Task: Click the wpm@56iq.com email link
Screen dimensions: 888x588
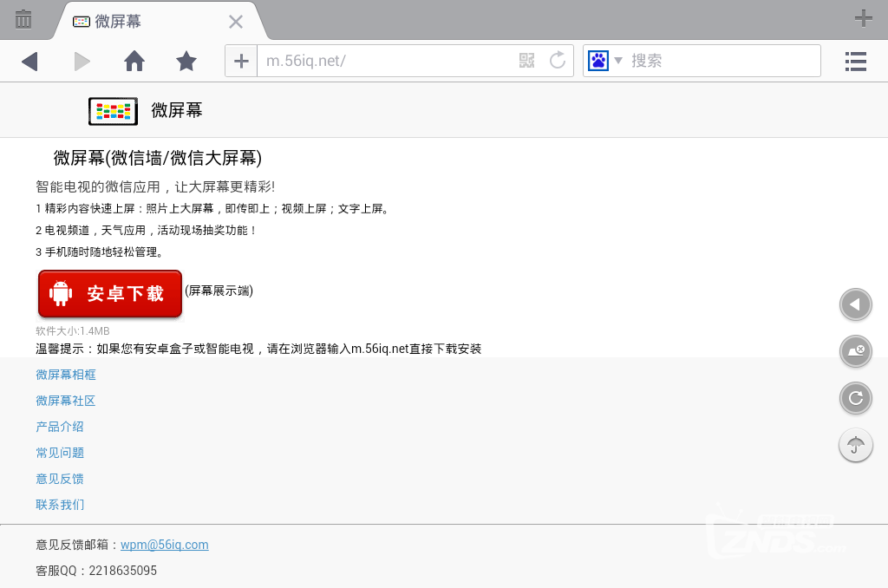Action: pos(165,545)
